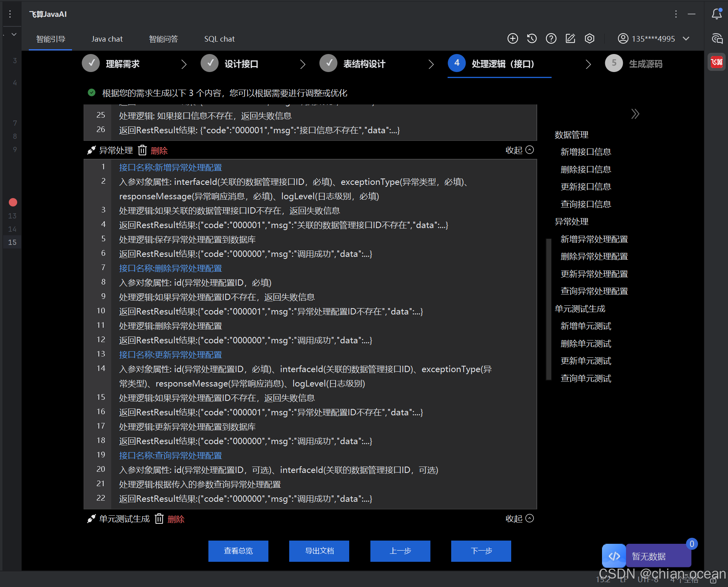
Task: Click line 接口名称:删除异常处理配置
Action: tap(170, 268)
